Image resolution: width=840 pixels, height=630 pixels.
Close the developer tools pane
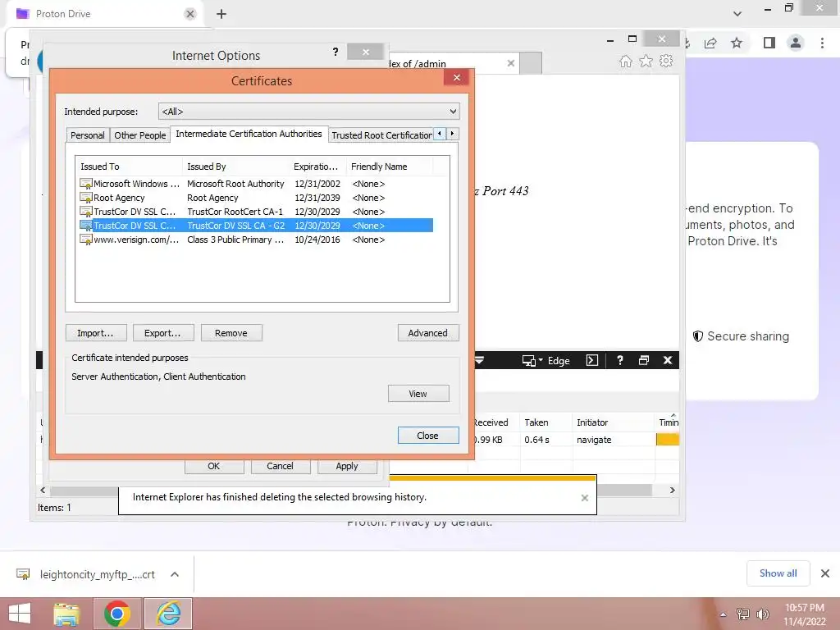668,360
